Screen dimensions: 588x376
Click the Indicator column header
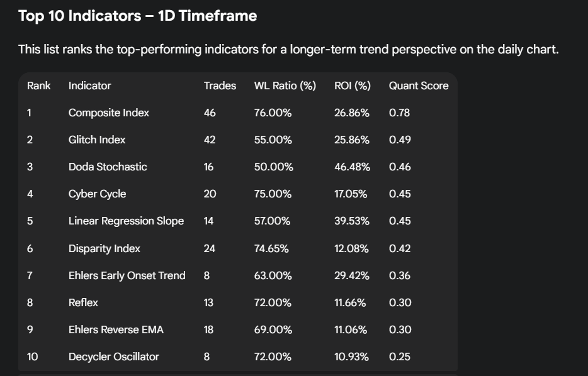89,86
